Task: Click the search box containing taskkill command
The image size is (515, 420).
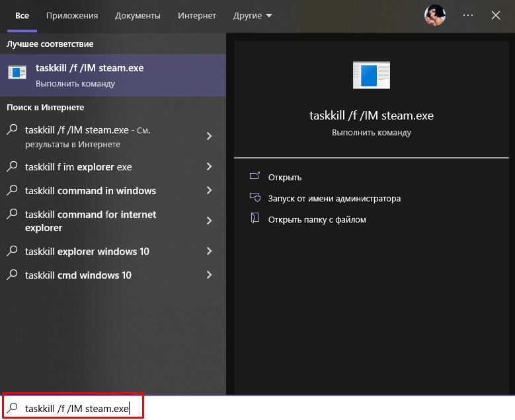Action: (x=258, y=408)
